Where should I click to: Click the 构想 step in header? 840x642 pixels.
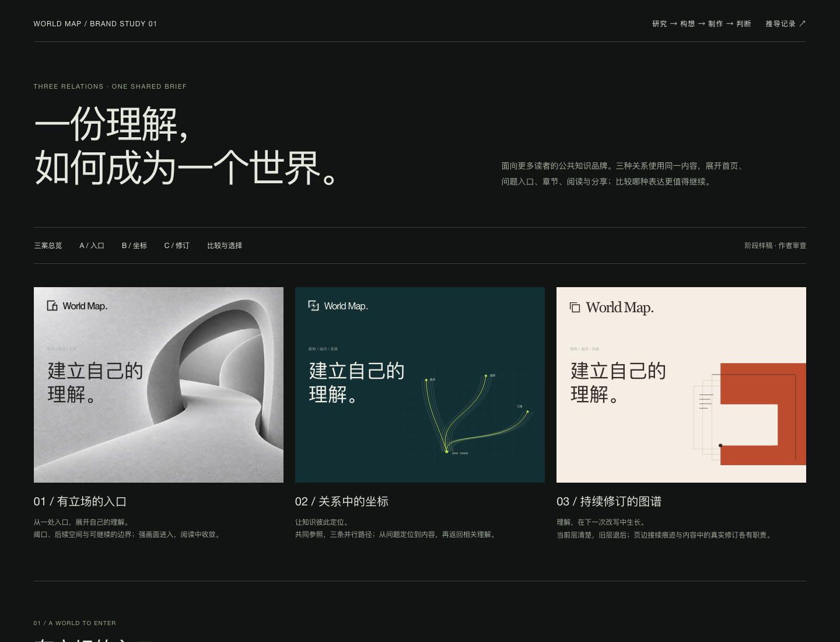pyautogui.click(x=687, y=24)
